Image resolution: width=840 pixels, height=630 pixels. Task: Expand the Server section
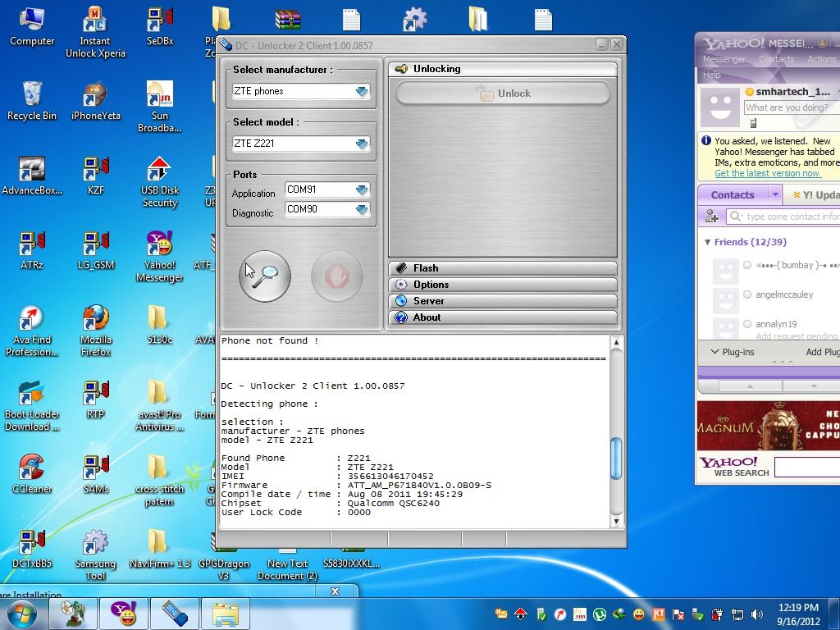click(503, 301)
